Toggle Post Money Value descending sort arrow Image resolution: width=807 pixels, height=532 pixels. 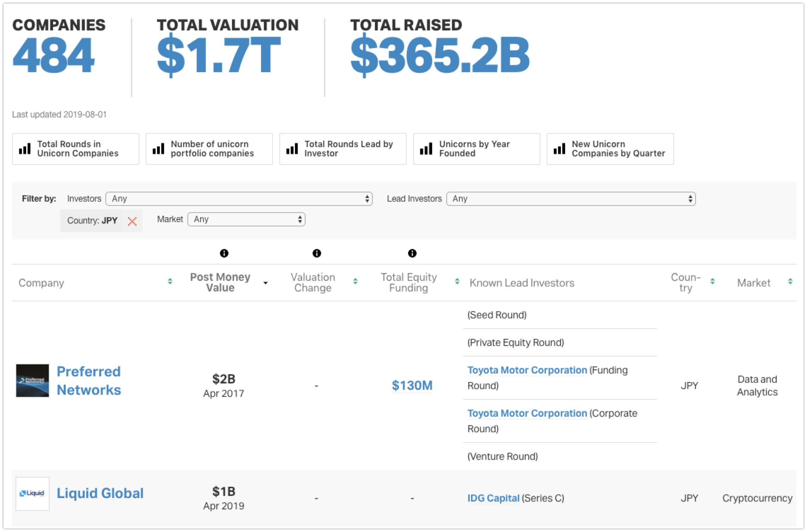(266, 283)
